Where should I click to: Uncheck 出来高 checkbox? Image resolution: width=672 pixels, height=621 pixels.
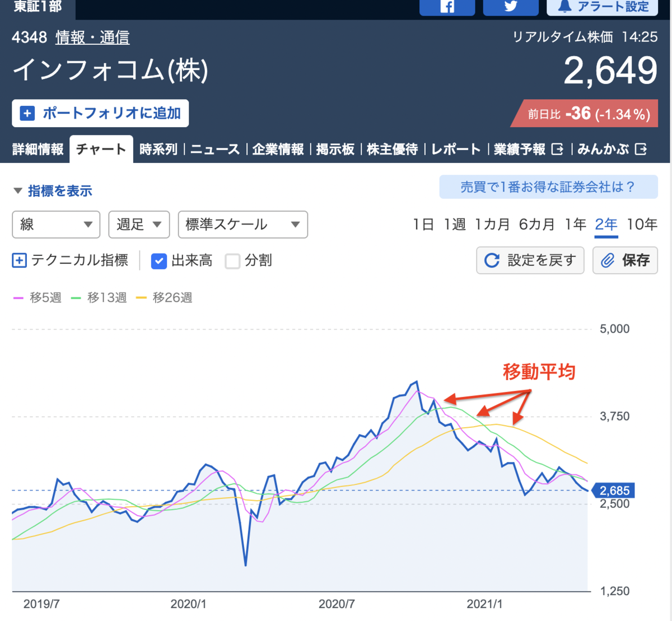[x=159, y=261]
